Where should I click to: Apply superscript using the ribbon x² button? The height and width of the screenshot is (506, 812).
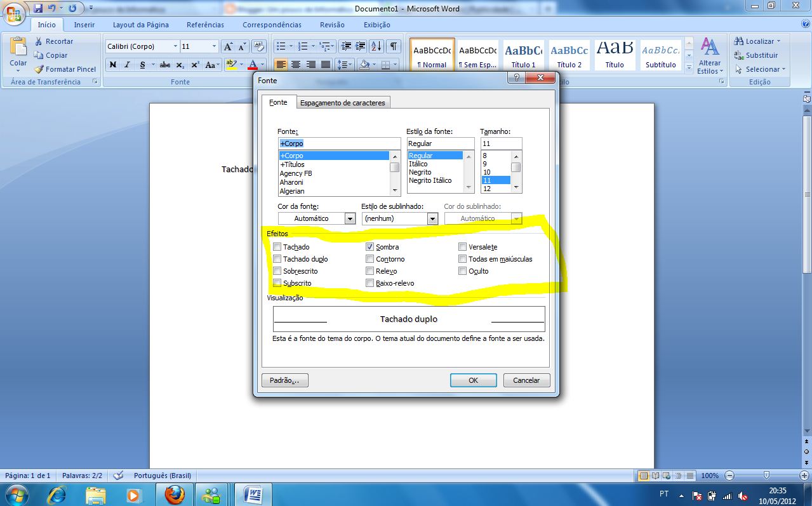pyautogui.click(x=195, y=65)
